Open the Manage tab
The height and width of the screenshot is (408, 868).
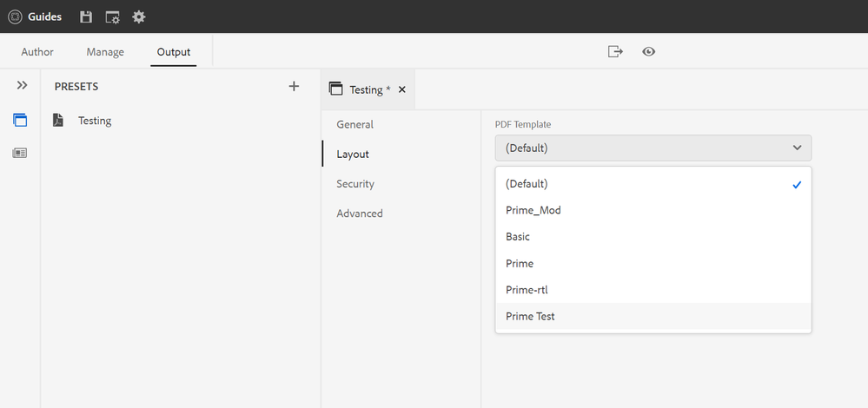click(105, 52)
